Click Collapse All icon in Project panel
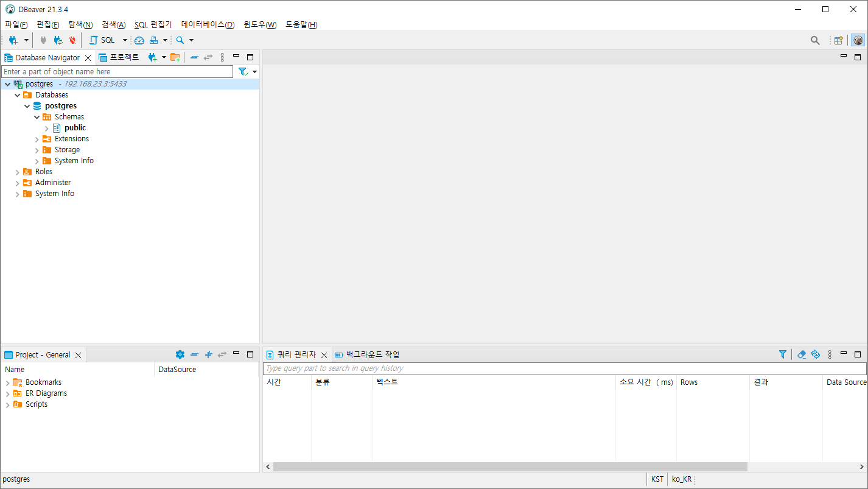This screenshot has height=489, width=868. [x=194, y=354]
